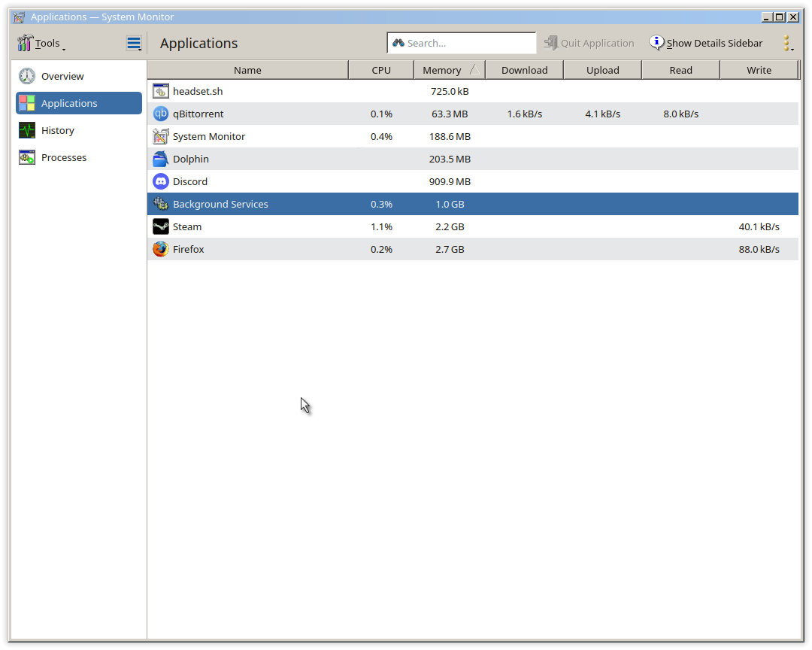This screenshot has height=650, width=812.
Task: Click the binoculars search icon
Action: 398,43
